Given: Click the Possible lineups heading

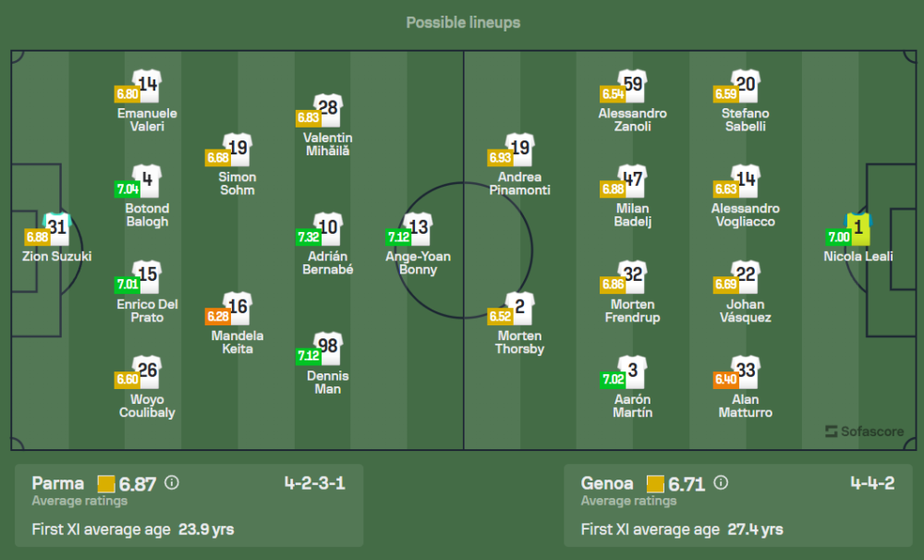Looking at the screenshot, I should (x=463, y=22).
